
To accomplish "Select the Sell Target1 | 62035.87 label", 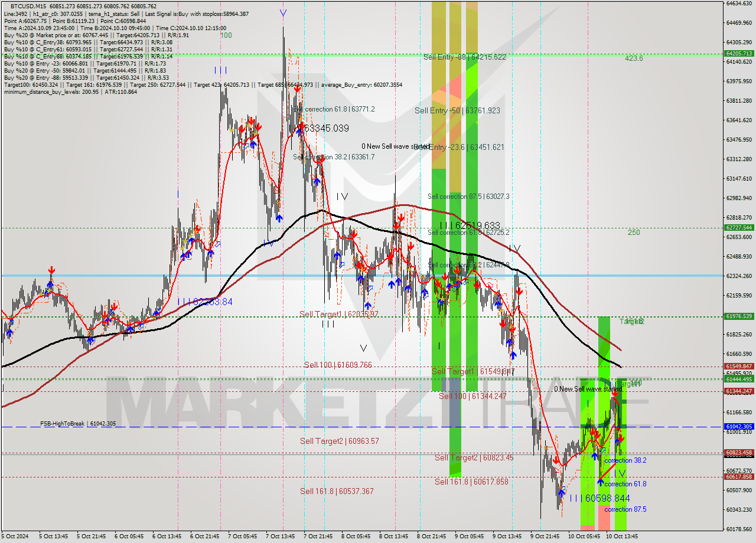I will click(339, 314).
